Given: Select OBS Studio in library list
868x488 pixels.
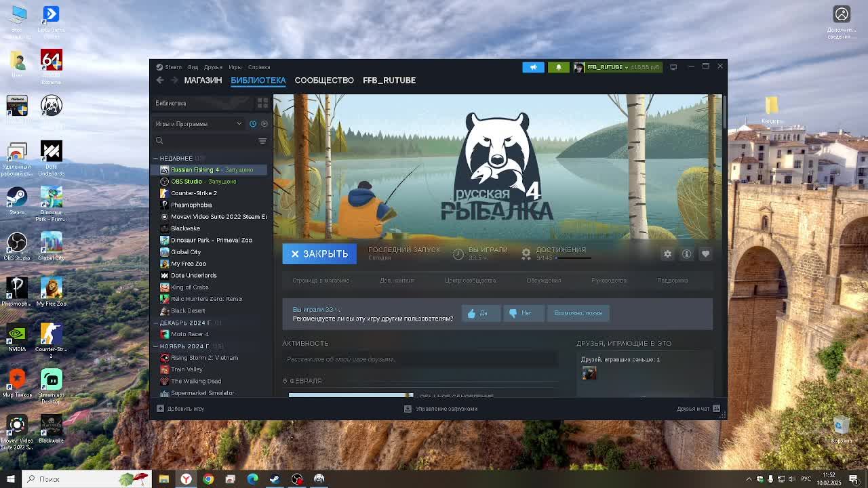Looking at the screenshot, I should (x=210, y=182).
